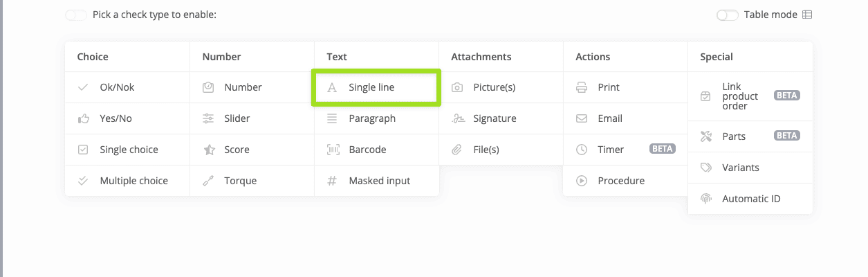Choose the Procedure action
The image size is (868, 277).
[x=620, y=181]
